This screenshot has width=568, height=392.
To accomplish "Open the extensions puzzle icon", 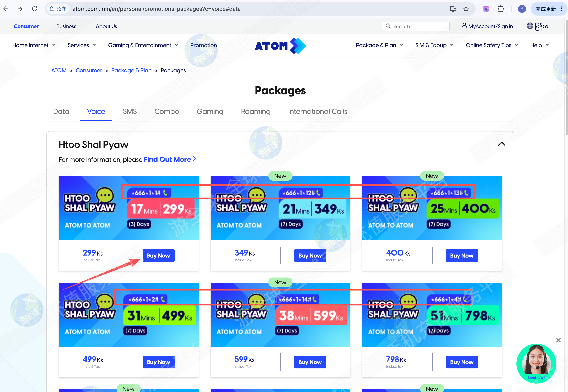I will pos(500,9).
